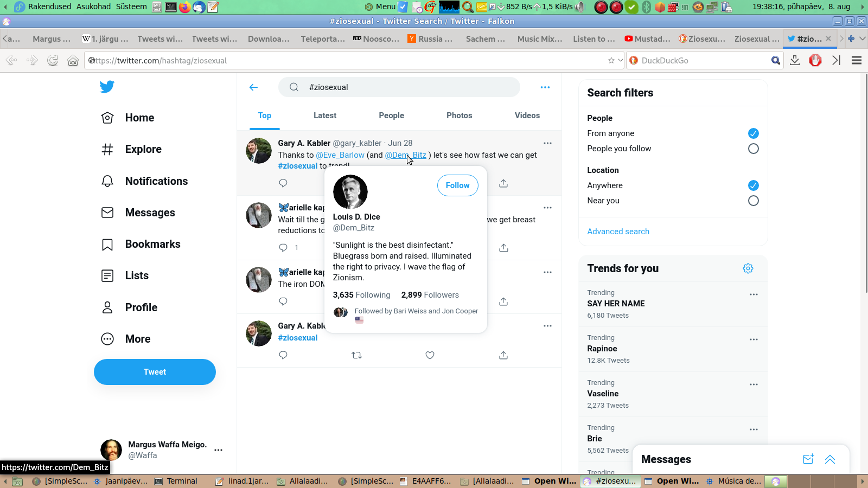The width and height of the screenshot is (868, 488).
Task: Reply to arielle's 'Wait till the' tweet
Action: click(x=283, y=248)
